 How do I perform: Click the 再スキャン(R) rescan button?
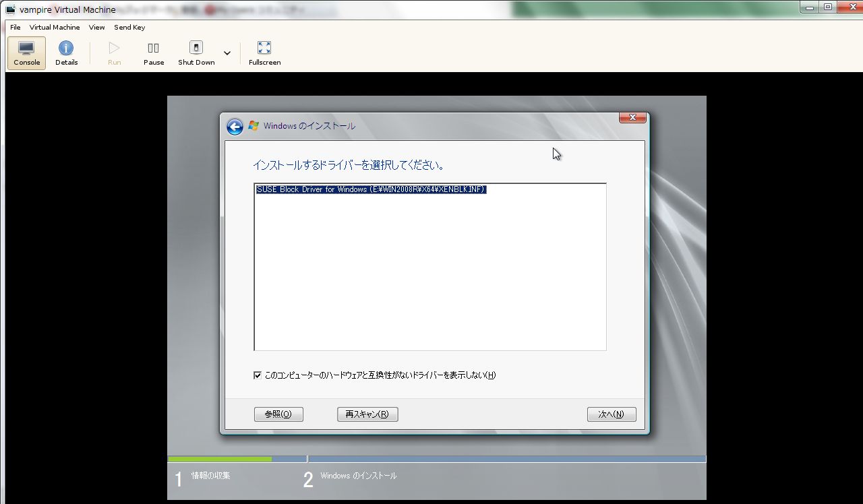(367, 414)
